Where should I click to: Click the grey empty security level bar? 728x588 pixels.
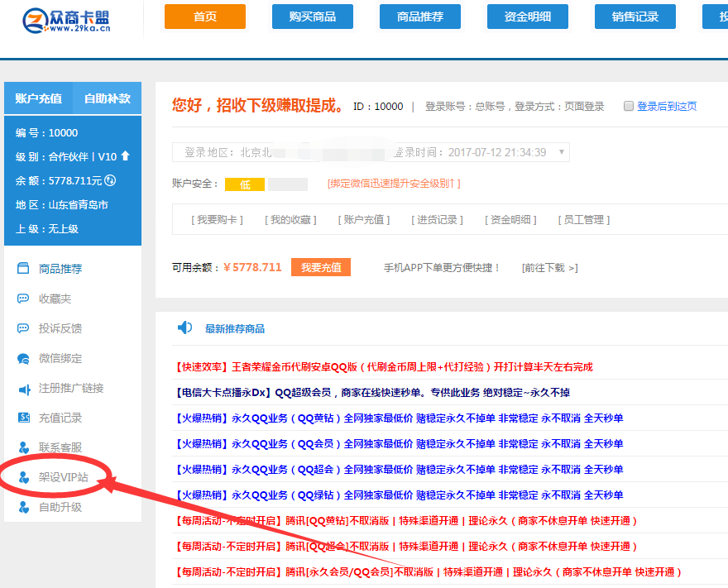[288, 184]
